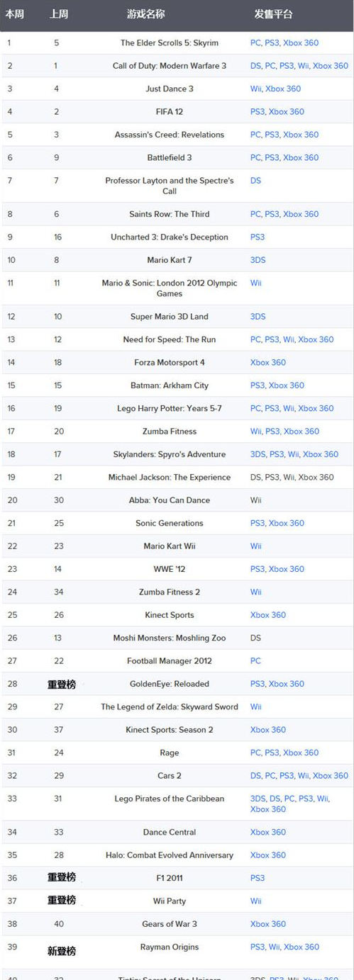This screenshot has height=980, width=354.
Task: Select the Wii link for Wii Party
Action: coord(256,901)
